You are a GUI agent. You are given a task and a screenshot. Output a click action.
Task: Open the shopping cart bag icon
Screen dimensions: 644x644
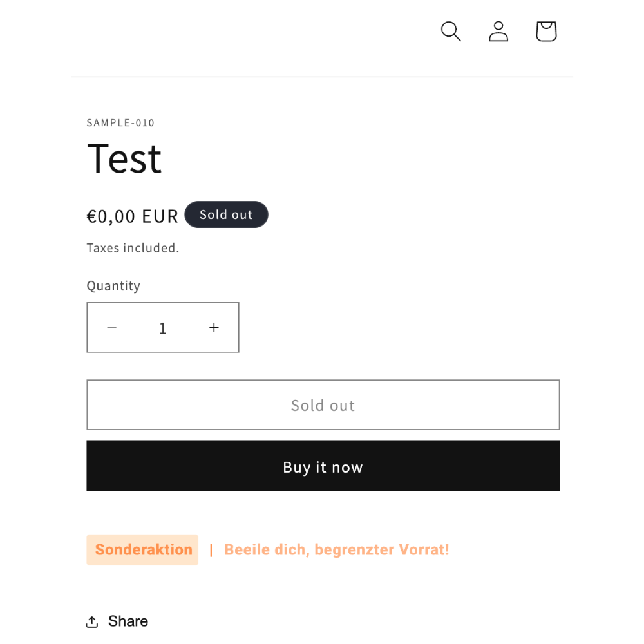(x=546, y=31)
